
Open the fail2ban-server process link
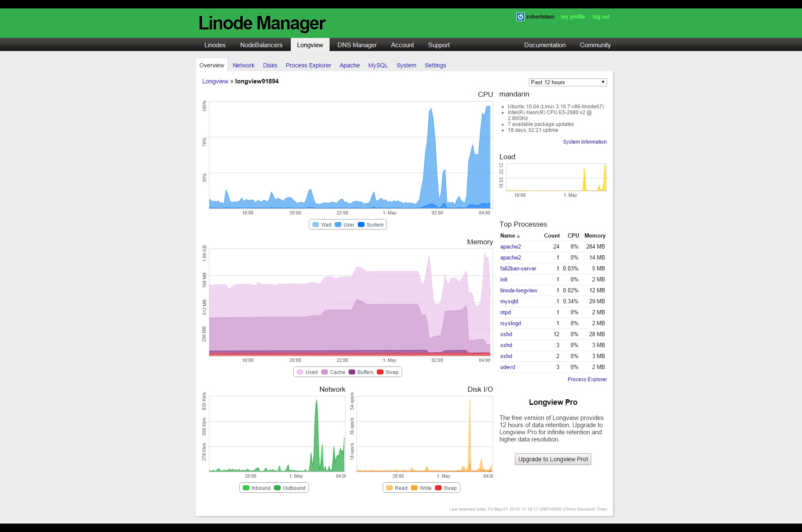(518, 269)
